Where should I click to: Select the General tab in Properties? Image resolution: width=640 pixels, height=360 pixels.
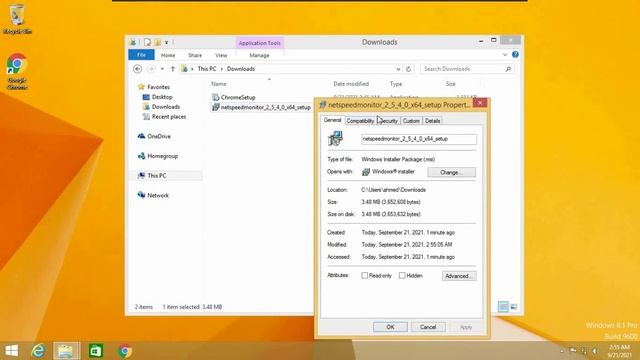coord(332,120)
